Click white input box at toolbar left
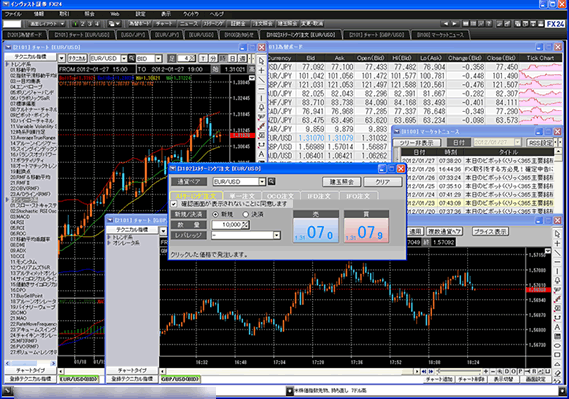569x399 pixels. click(x=12, y=24)
